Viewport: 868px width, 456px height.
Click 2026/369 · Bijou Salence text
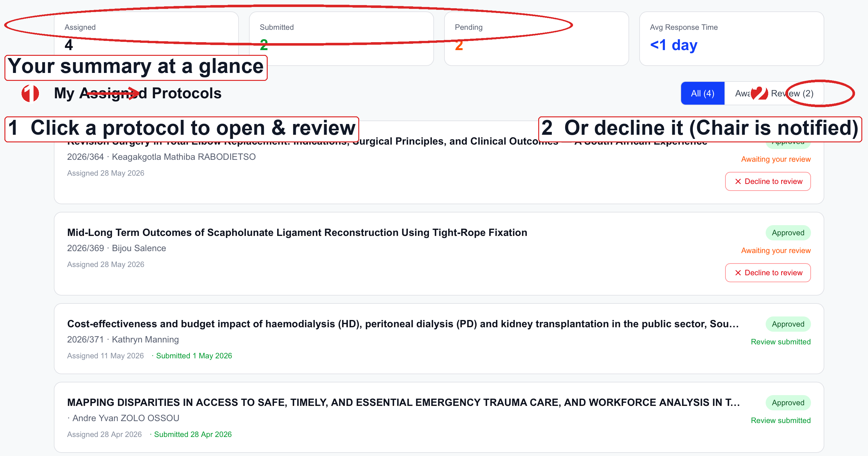pos(116,248)
